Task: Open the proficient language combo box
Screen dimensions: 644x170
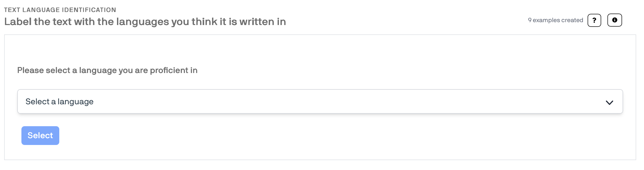Action: click(x=320, y=101)
